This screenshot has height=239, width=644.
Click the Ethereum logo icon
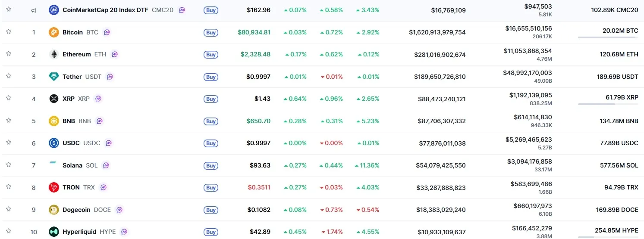53,54
